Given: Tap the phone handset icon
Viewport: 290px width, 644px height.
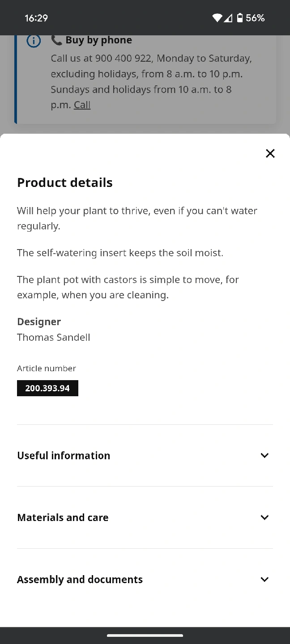Looking at the screenshot, I should pyautogui.click(x=56, y=40).
